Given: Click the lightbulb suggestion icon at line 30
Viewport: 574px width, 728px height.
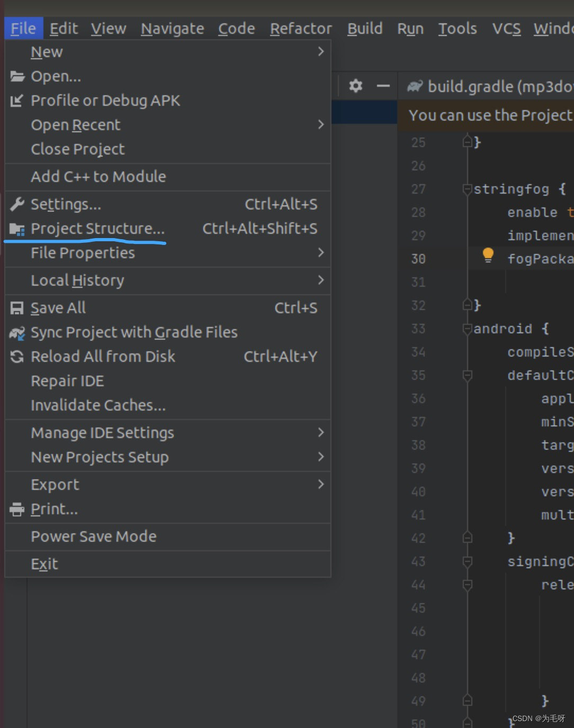Looking at the screenshot, I should 488,256.
